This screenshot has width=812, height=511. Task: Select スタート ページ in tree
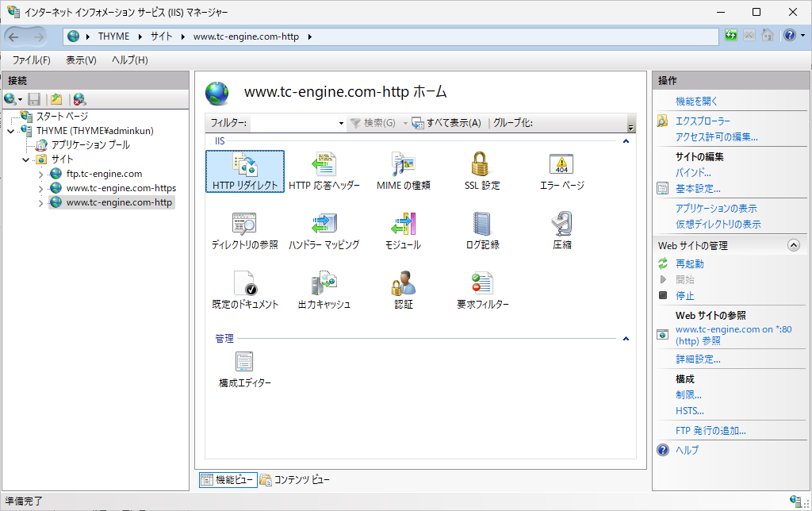click(62, 116)
